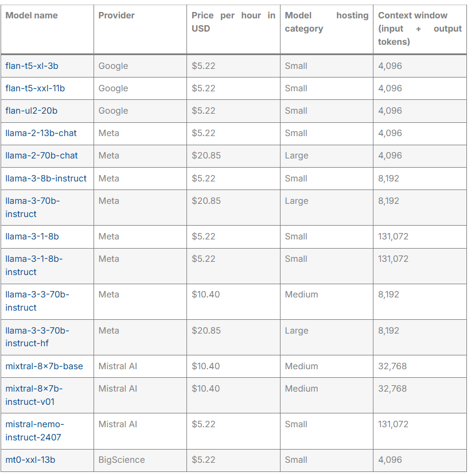
Task: Click the Model hosting category header
Action: (x=326, y=22)
